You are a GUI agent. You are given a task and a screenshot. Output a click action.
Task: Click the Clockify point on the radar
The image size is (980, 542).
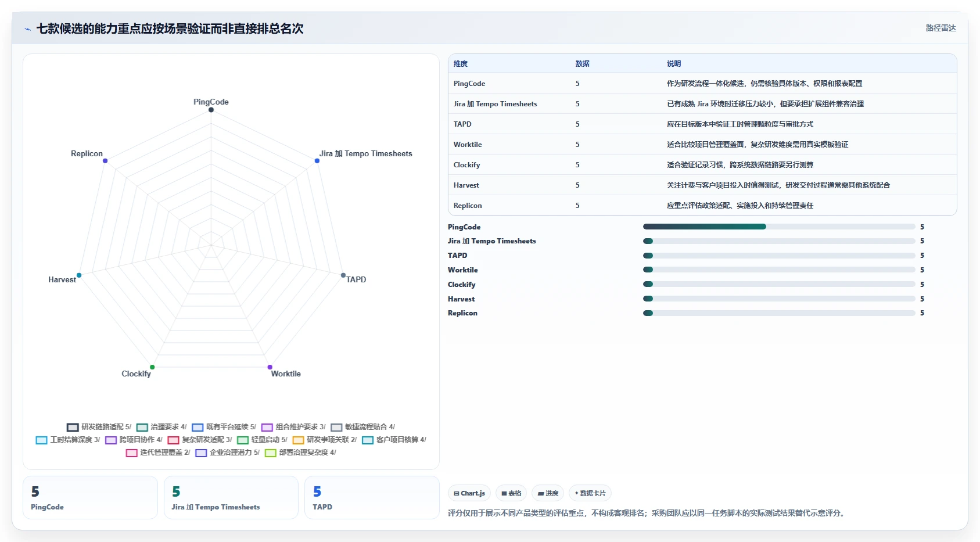pos(152,367)
